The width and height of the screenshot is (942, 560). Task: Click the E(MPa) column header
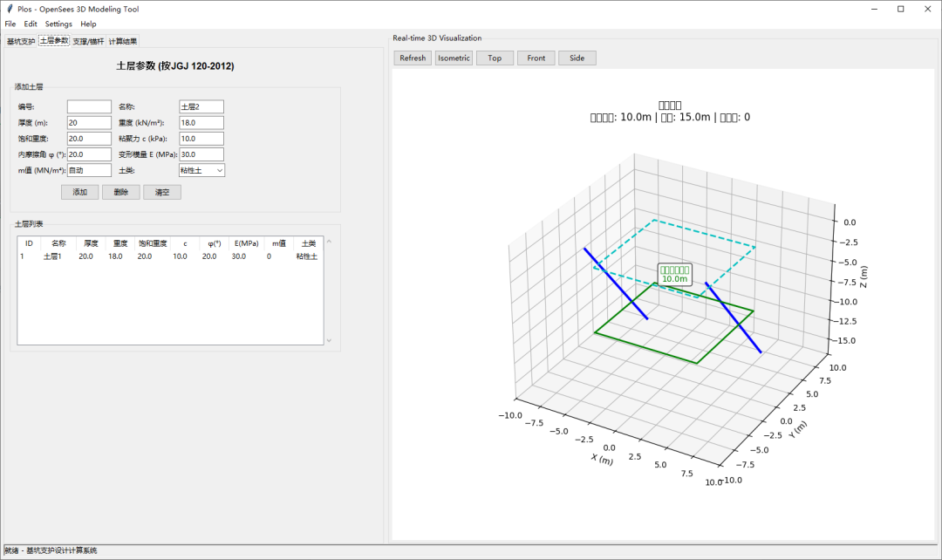(246, 243)
